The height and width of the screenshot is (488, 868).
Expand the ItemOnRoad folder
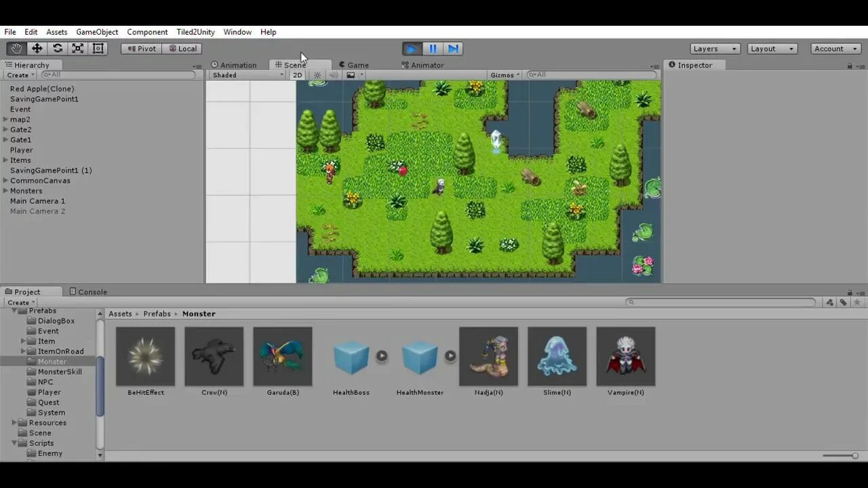(23, 351)
